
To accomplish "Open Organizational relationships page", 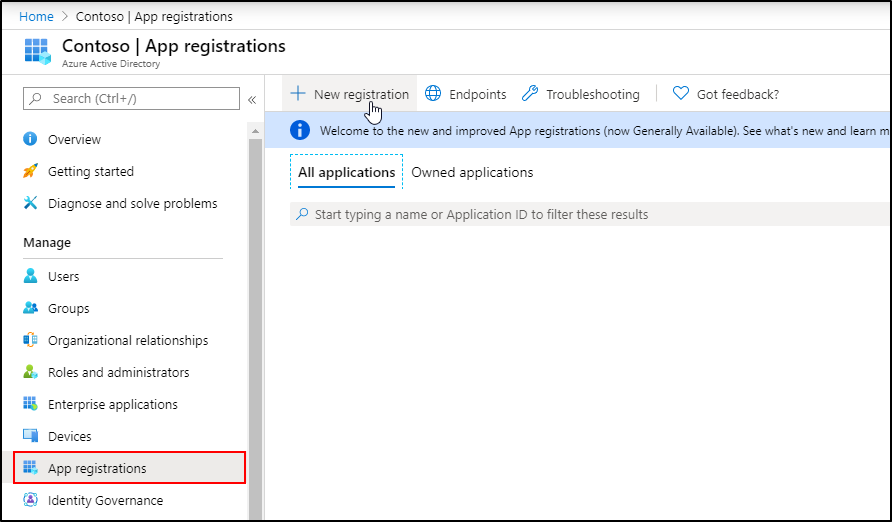I will (130, 339).
